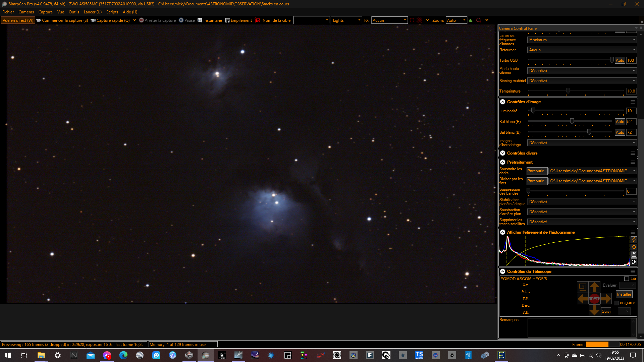Screen dimensions: 644x362
Task: Open the Cameras menu
Action: [x=26, y=12]
